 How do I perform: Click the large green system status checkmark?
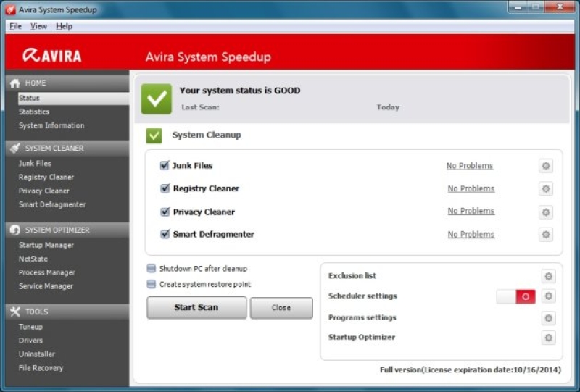(x=157, y=99)
